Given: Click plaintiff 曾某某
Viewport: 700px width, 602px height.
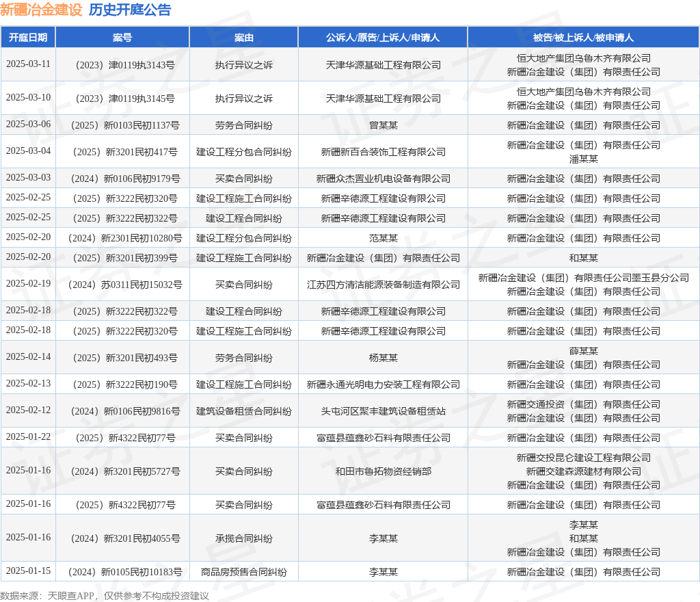Looking at the screenshot, I should pos(383,125).
